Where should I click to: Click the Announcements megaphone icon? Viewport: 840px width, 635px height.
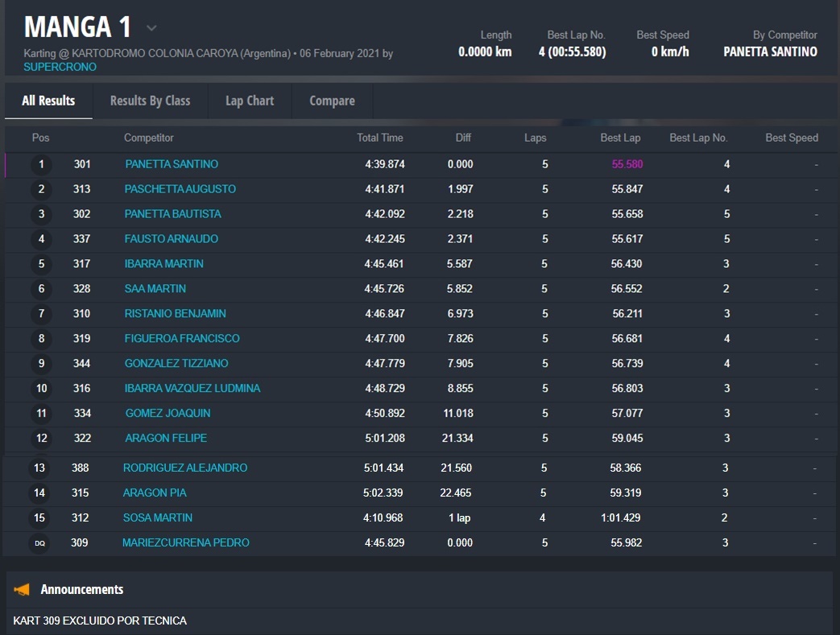pyautogui.click(x=22, y=590)
